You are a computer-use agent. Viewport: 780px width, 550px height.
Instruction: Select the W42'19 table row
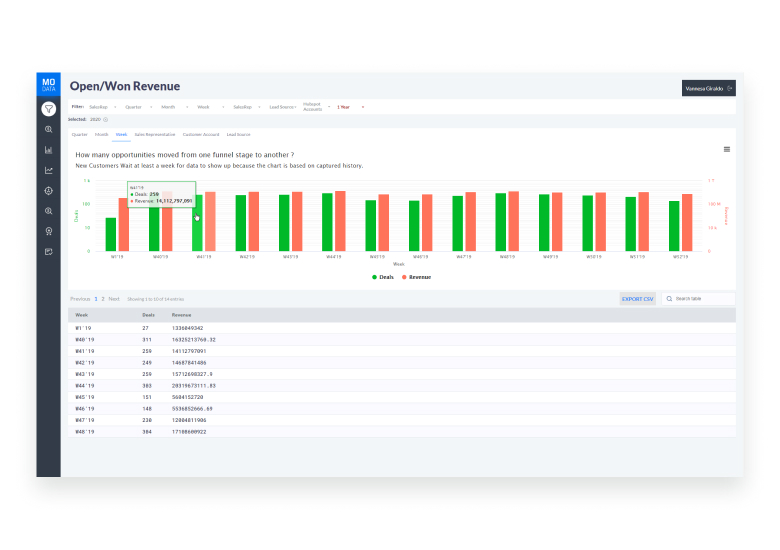[x=401, y=363]
